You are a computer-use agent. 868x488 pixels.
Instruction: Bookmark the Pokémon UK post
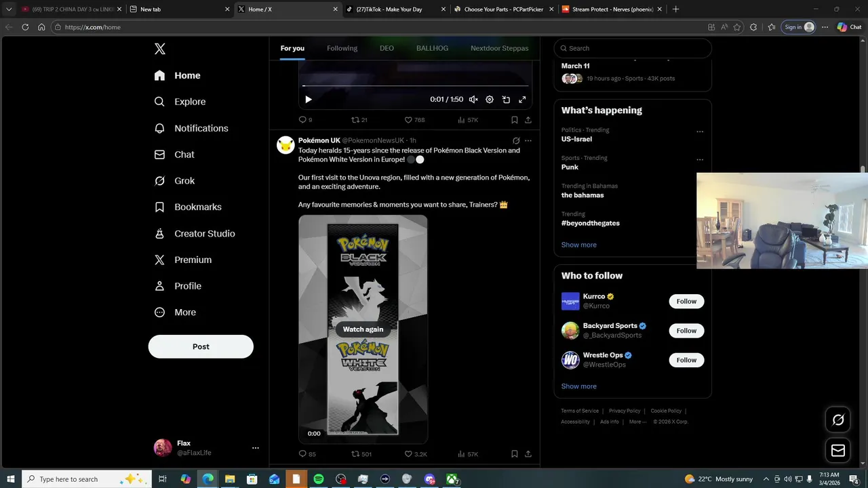coord(515,454)
